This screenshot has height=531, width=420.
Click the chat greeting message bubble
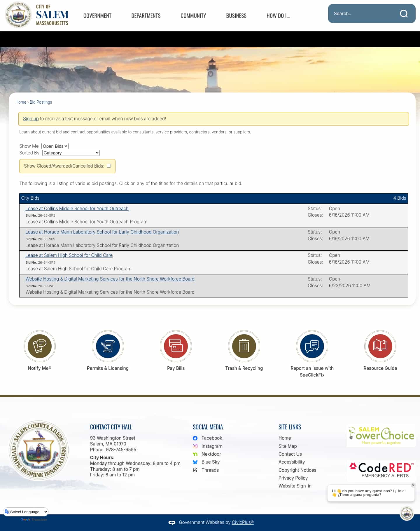click(x=371, y=493)
